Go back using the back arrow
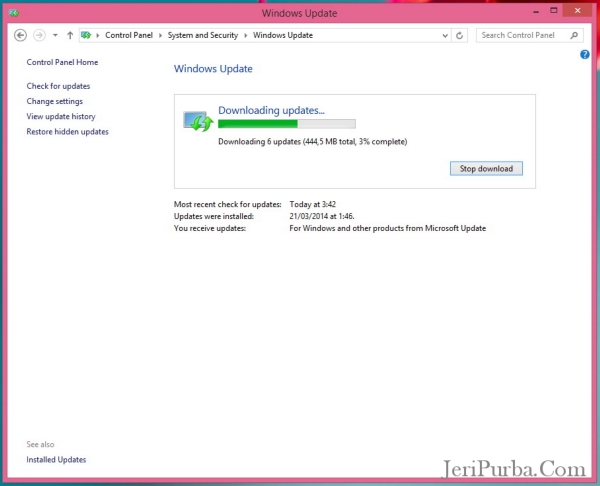Image resolution: width=600 pixels, height=486 pixels. tap(20, 35)
